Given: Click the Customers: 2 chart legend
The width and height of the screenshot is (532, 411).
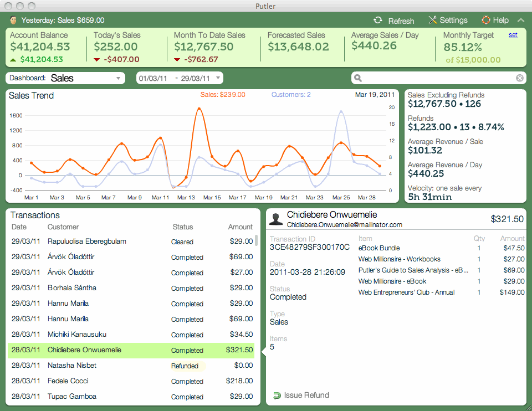Looking at the screenshot, I should (291, 95).
